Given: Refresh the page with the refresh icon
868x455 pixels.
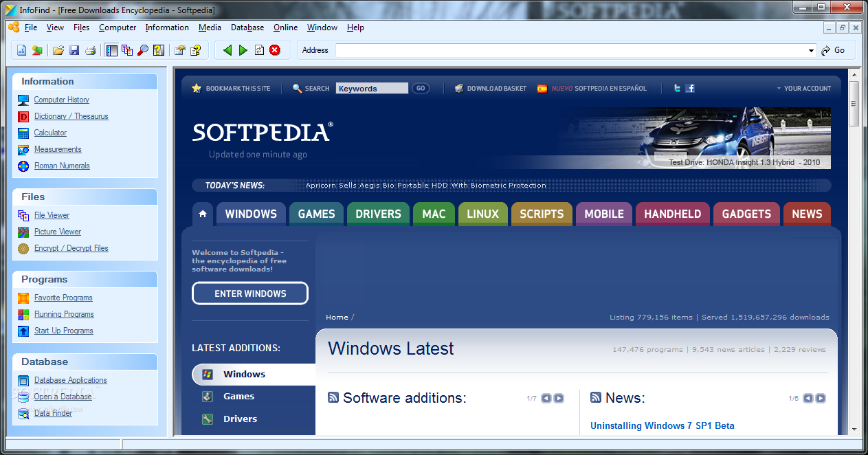Looking at the screenshot, I should coord(259,50).
